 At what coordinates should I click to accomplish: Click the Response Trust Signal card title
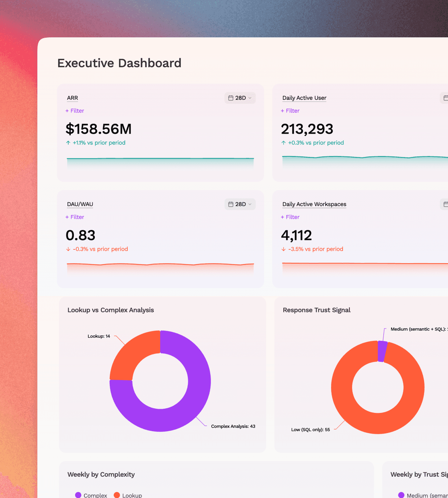click(x=317, y=310)
